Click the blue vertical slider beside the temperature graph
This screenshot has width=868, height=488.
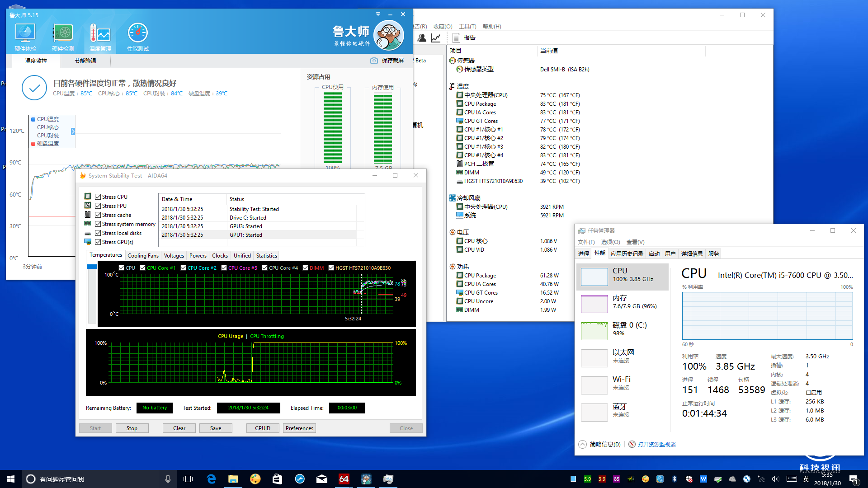pyautogui.click(x=92, y=267)
